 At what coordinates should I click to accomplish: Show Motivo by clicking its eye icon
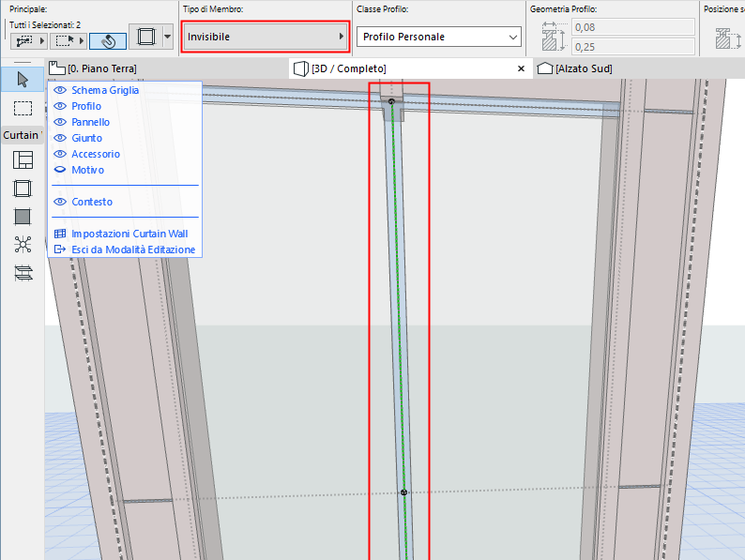click(60, 170)
